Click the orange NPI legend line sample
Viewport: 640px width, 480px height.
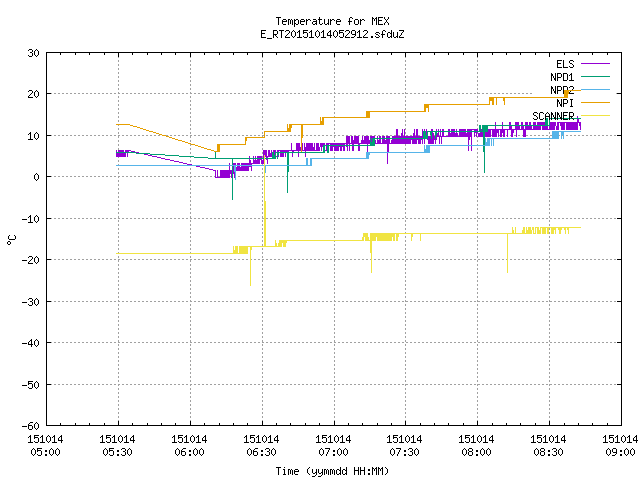(595, 102)
